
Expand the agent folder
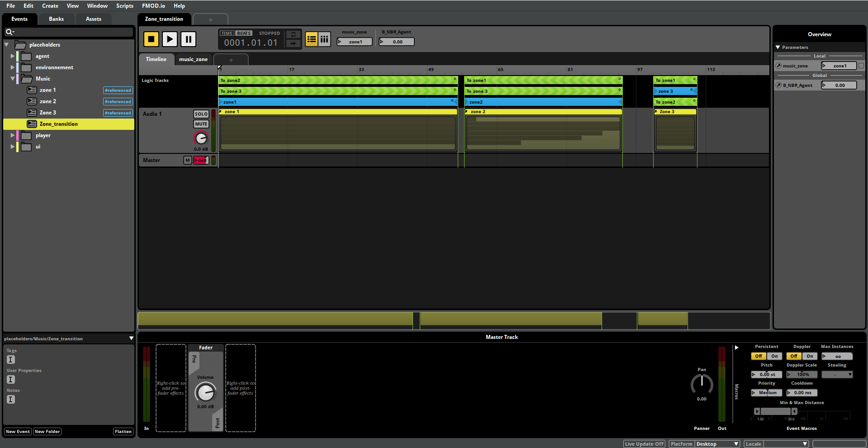pos(13,56)
